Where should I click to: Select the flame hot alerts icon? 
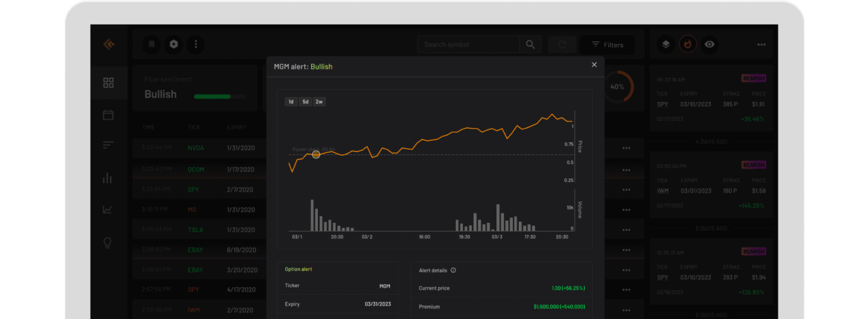tap(688, 44)
